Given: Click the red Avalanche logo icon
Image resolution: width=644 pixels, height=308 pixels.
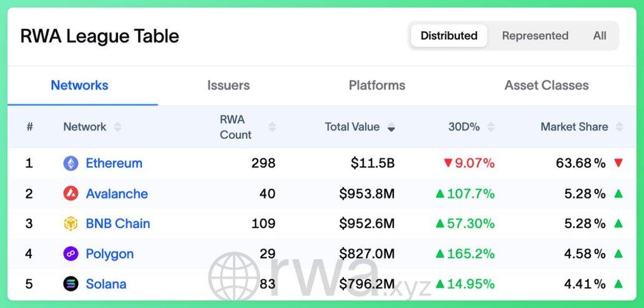Looking at the screenshot, I should click(71, 194).
